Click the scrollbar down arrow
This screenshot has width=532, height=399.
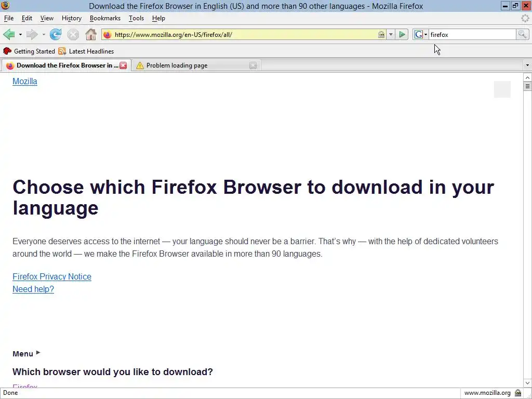click(x=527, y=383)
